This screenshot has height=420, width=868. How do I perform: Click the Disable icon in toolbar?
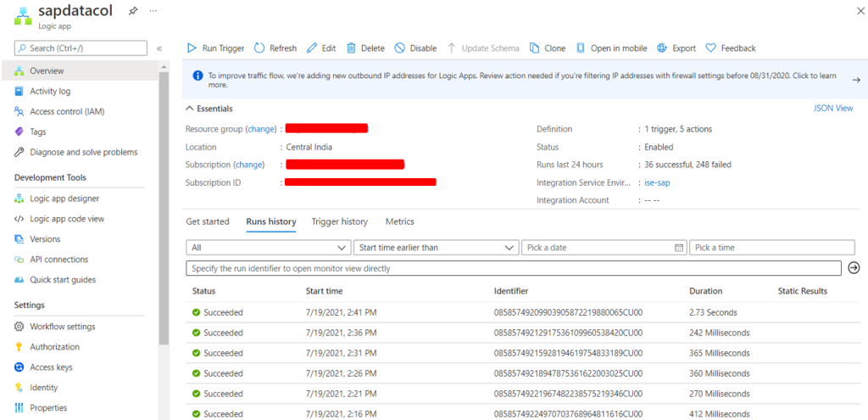pyautogui.click(x=400, y=48)
